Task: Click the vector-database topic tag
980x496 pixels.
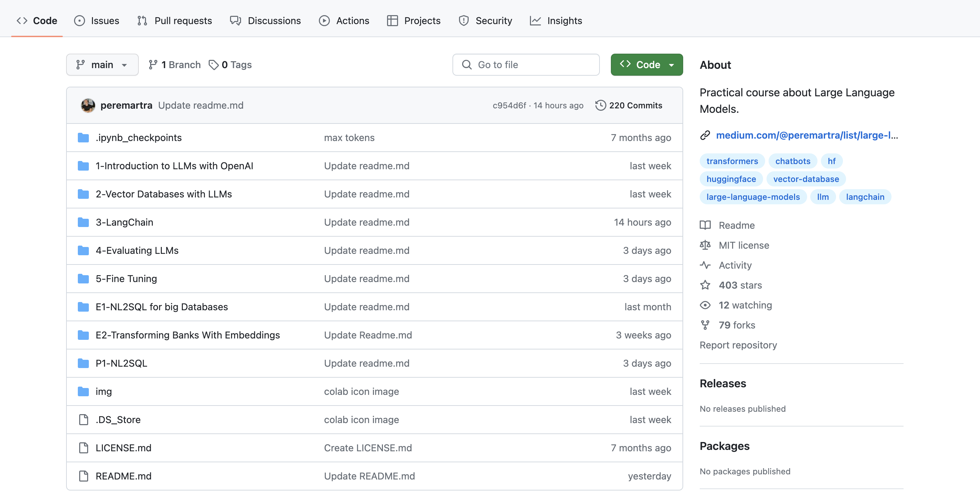Action: coord(806,179)
